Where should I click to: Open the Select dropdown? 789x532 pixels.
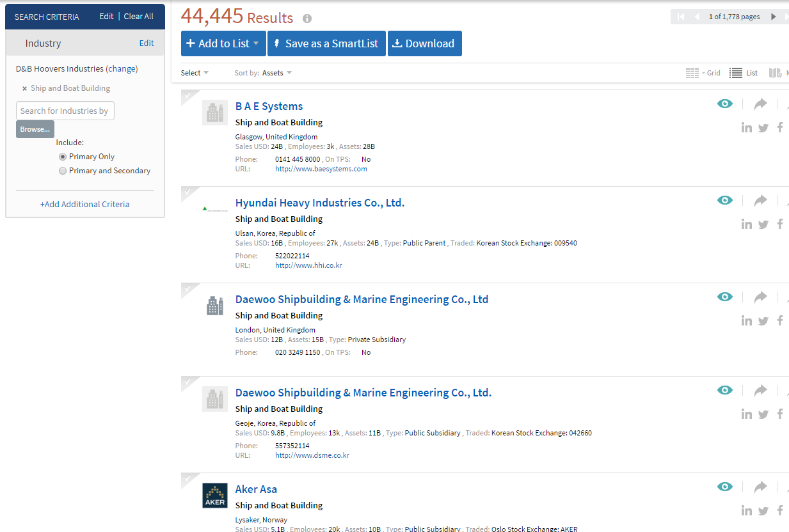click(195, 73)
